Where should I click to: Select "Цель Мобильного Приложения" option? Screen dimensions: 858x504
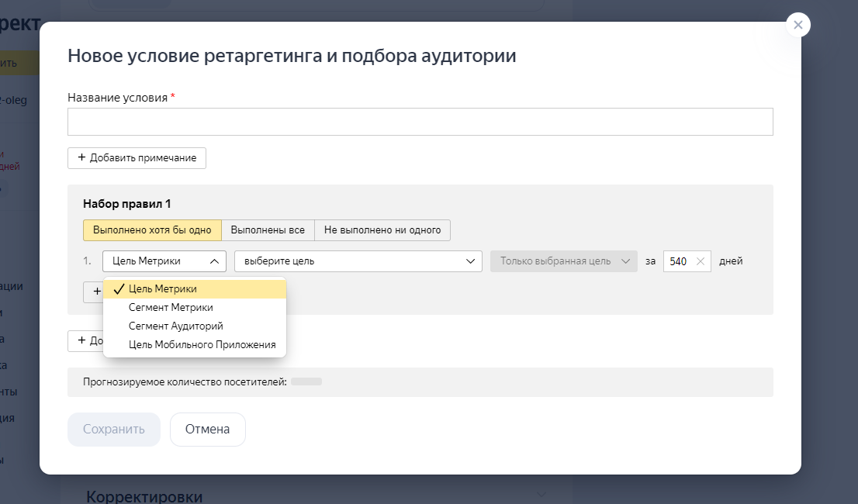(202, 345)
